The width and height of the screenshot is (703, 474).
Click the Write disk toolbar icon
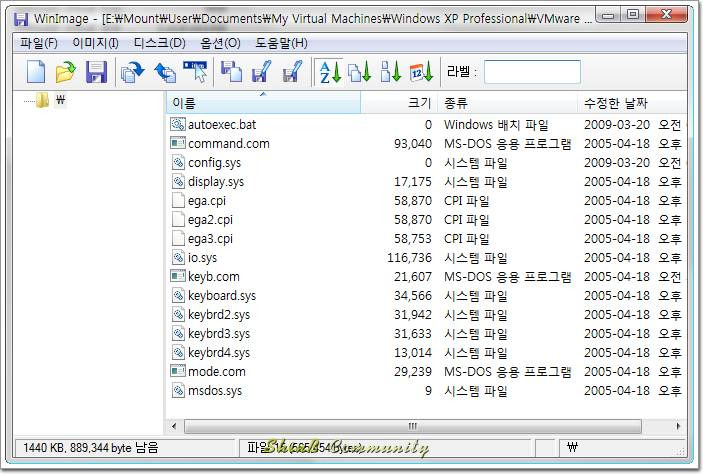tap(261, 72)
